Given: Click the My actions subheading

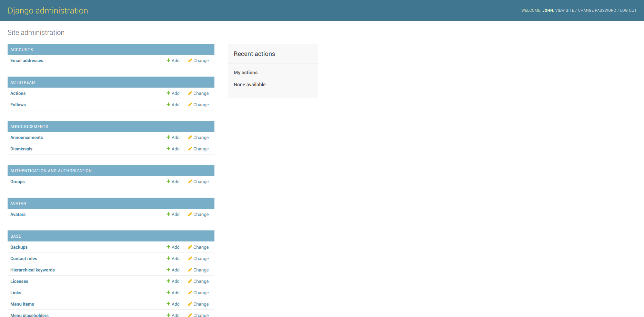Looking at the screenshot, I should pos(245,72).
